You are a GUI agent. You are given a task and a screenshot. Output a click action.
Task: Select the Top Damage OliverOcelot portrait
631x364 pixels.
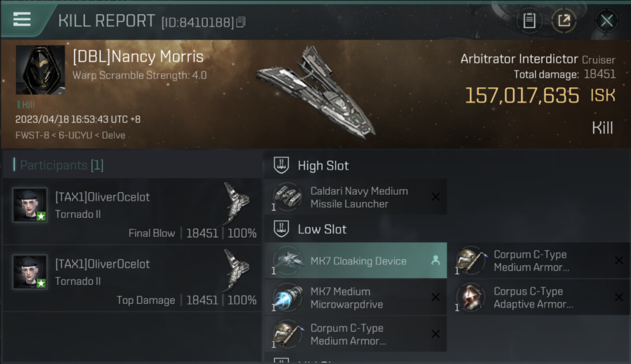click(30, 272)
